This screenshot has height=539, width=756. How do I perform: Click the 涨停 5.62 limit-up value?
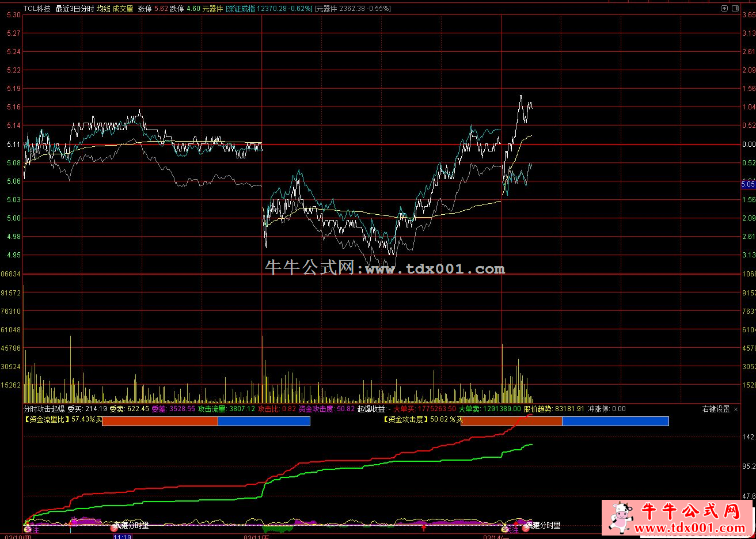click(x=153, y=9)
